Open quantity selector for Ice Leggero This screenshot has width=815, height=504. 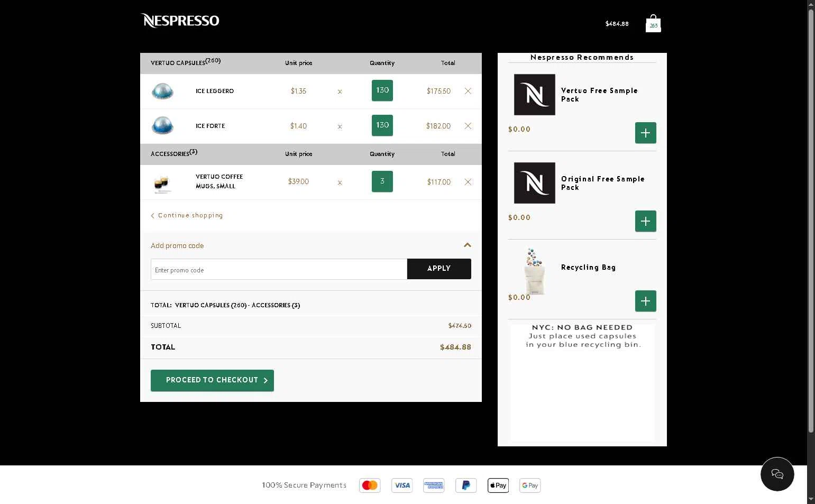click(382, 90)
